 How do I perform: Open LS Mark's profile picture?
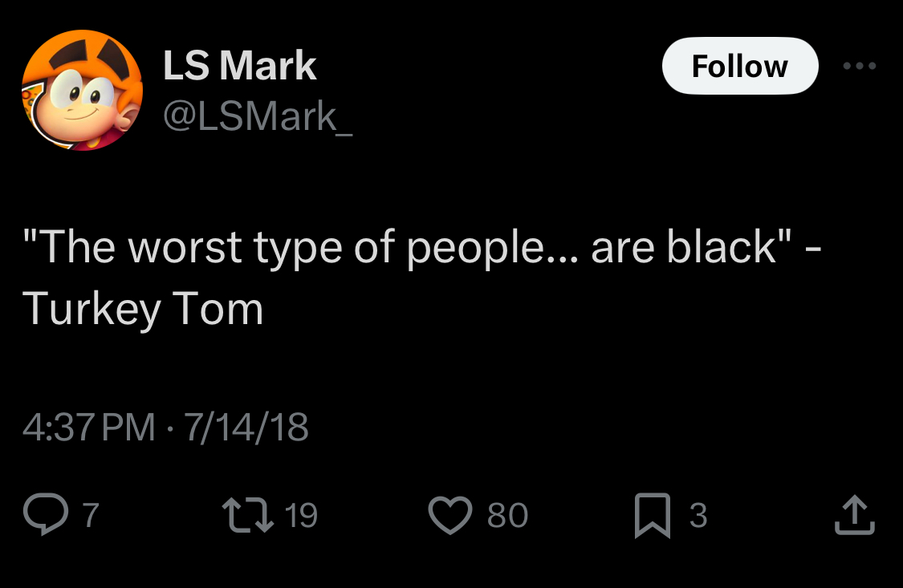point(82,90)
